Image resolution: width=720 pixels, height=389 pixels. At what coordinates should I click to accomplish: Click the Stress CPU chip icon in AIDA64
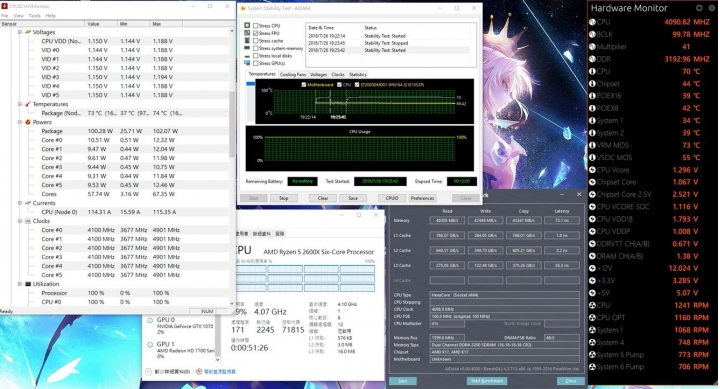(x=247, y=26)
